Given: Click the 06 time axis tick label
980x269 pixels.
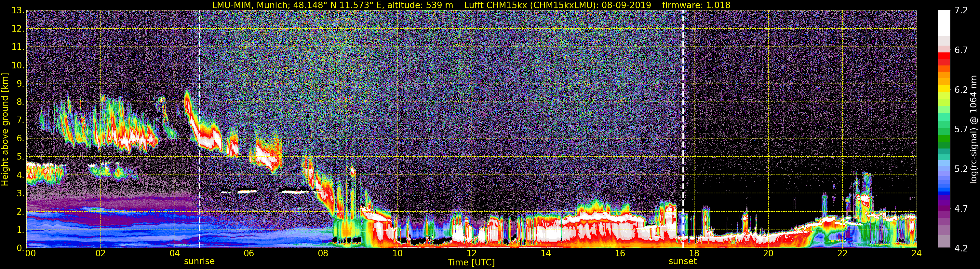Looking at the screenshot, I should click(249, 253).
